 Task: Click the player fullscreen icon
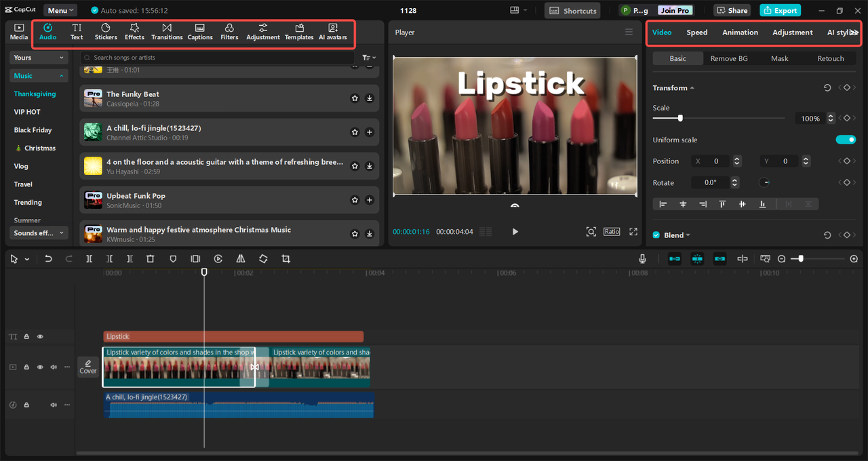tap(633, 232)
